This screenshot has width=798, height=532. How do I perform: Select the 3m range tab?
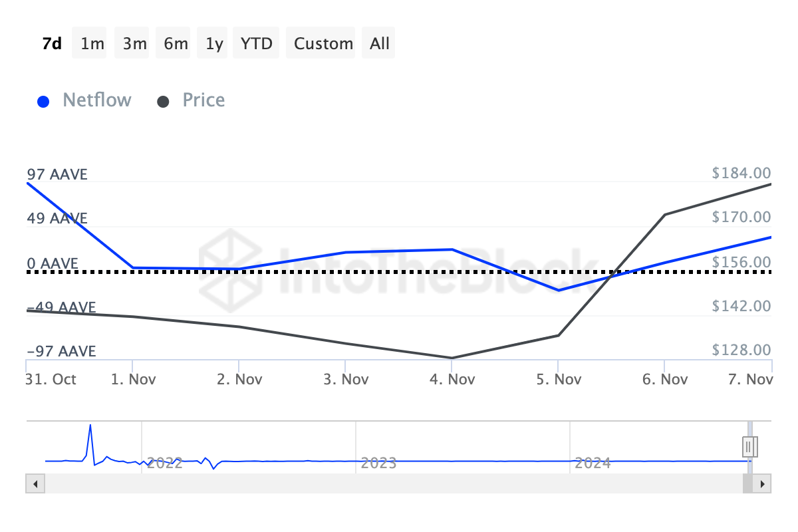tap(131, 43)
